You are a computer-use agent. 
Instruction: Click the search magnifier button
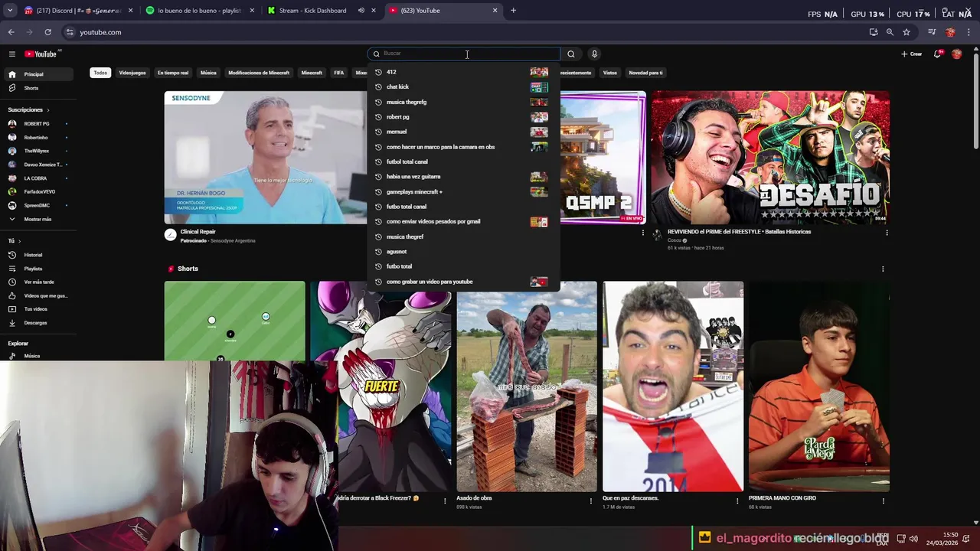click(x=570, y=54)
